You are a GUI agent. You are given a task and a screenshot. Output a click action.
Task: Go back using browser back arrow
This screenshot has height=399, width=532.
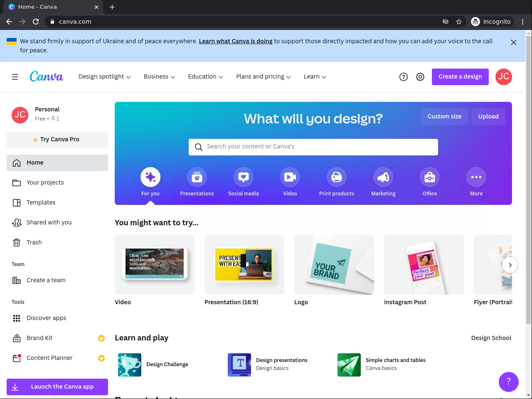click(x=9, y=22)
